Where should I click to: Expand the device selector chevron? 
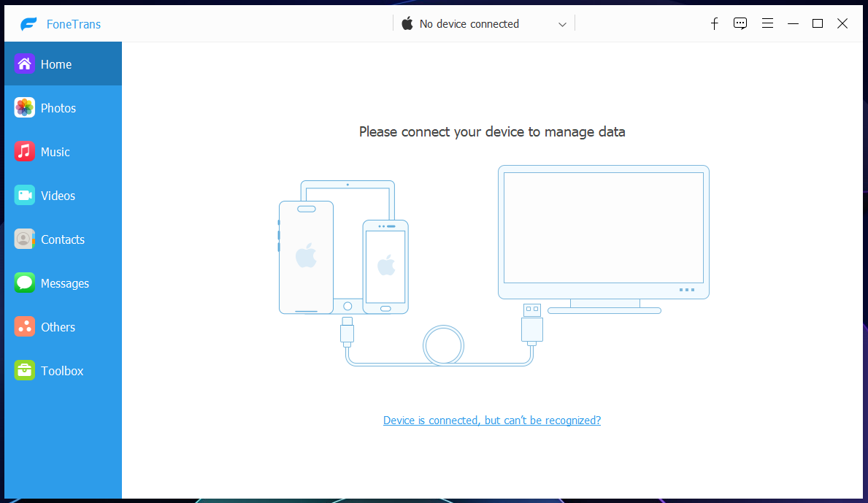coord(562,24)
